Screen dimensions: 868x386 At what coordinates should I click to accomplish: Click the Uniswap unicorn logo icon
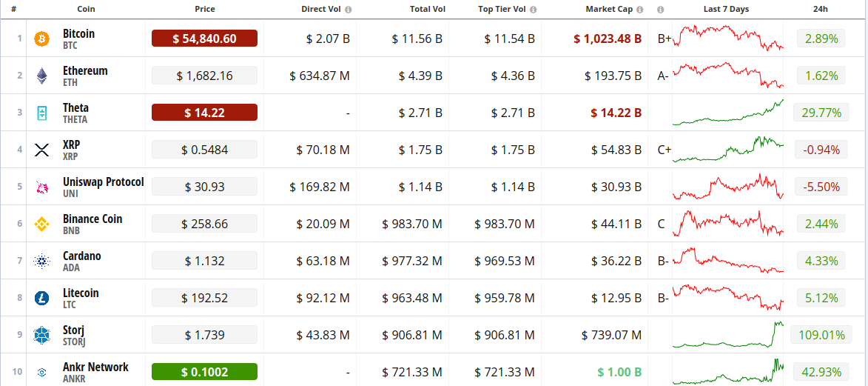tap(42, 187)
